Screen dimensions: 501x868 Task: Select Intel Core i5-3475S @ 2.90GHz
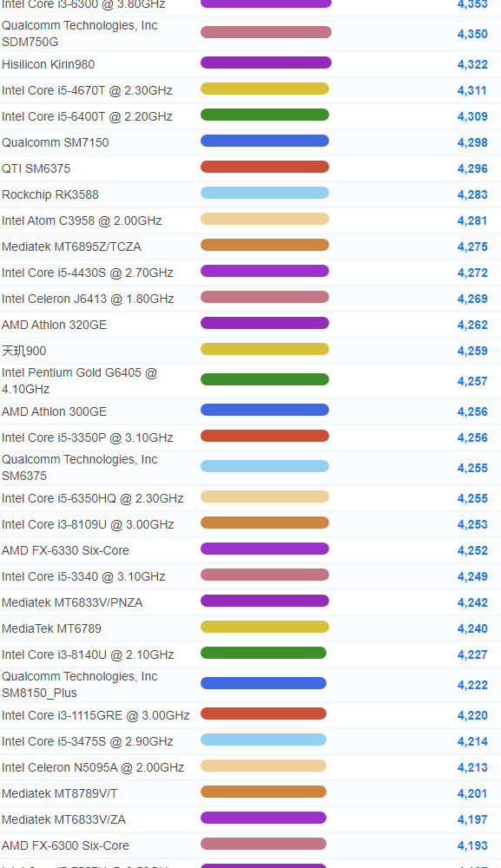(88, 741)
